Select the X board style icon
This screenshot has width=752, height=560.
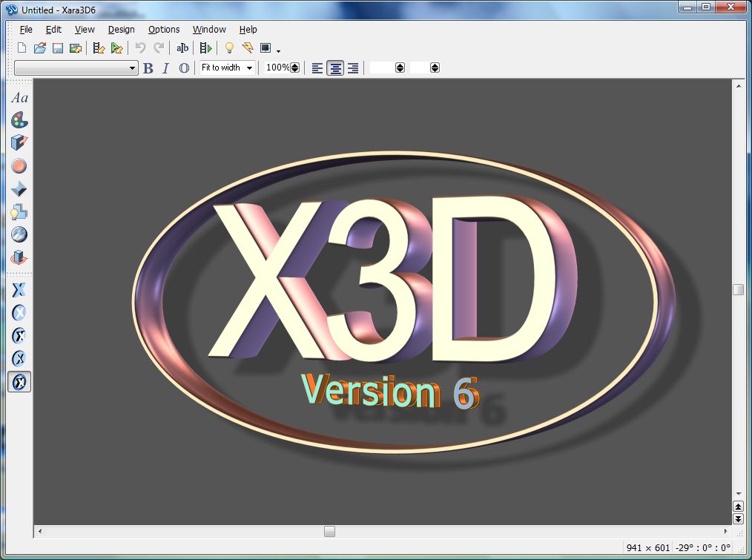pos(19,335)
